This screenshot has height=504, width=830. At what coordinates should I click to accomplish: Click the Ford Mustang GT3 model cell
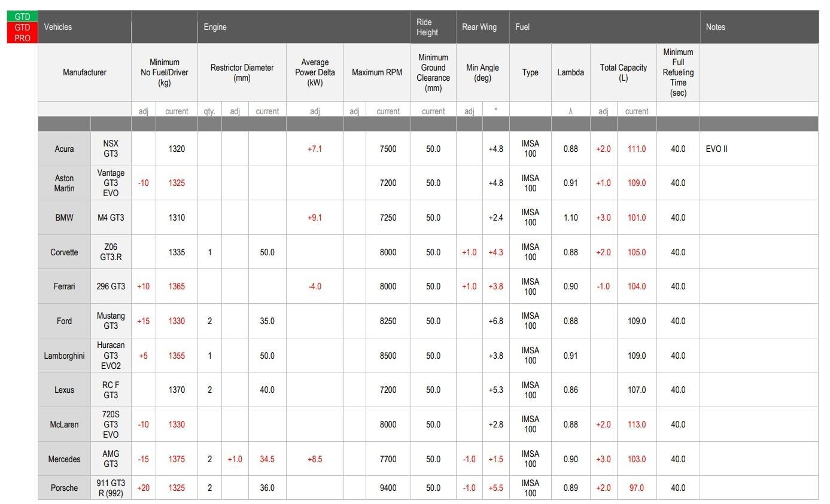point(111,321)
